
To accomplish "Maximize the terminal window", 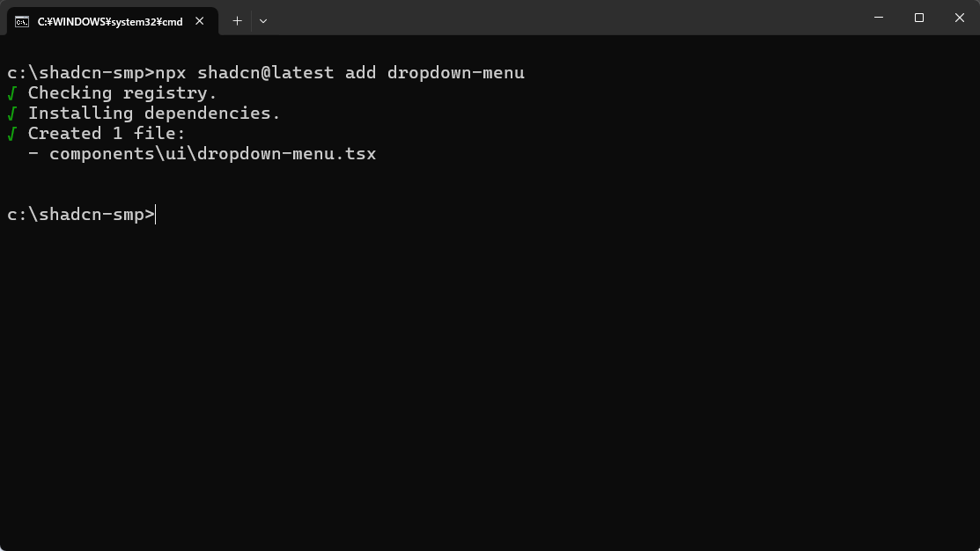I will (x=918, y=18).
